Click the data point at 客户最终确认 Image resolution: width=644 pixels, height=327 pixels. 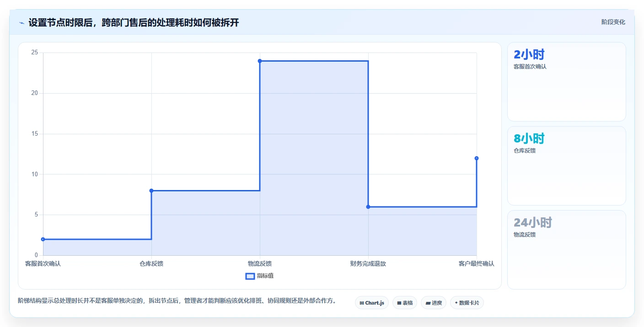pos(477,158)
